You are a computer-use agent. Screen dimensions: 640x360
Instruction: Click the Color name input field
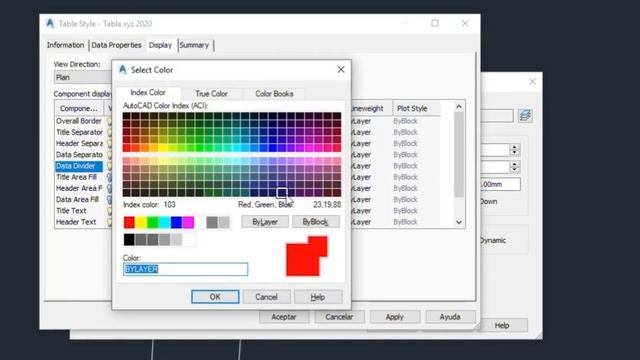point(185,269)
